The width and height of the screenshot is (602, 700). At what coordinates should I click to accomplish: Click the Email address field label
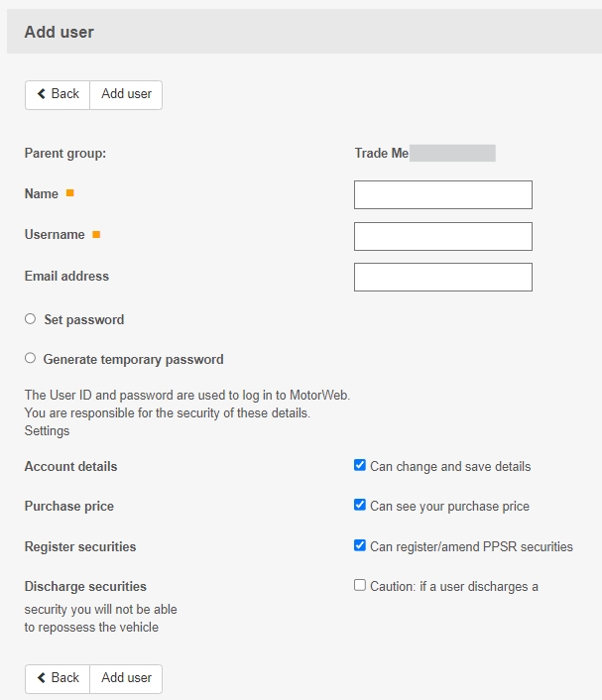[x=66, y=277]
